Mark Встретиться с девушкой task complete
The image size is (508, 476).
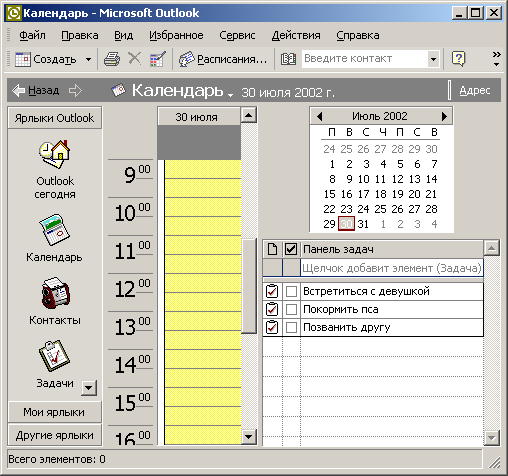click(291, 292)
